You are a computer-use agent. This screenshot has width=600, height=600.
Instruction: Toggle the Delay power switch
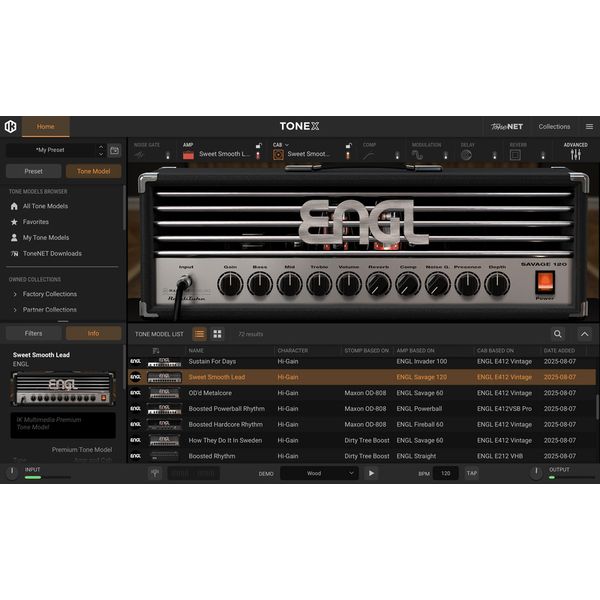coord(494,155)
